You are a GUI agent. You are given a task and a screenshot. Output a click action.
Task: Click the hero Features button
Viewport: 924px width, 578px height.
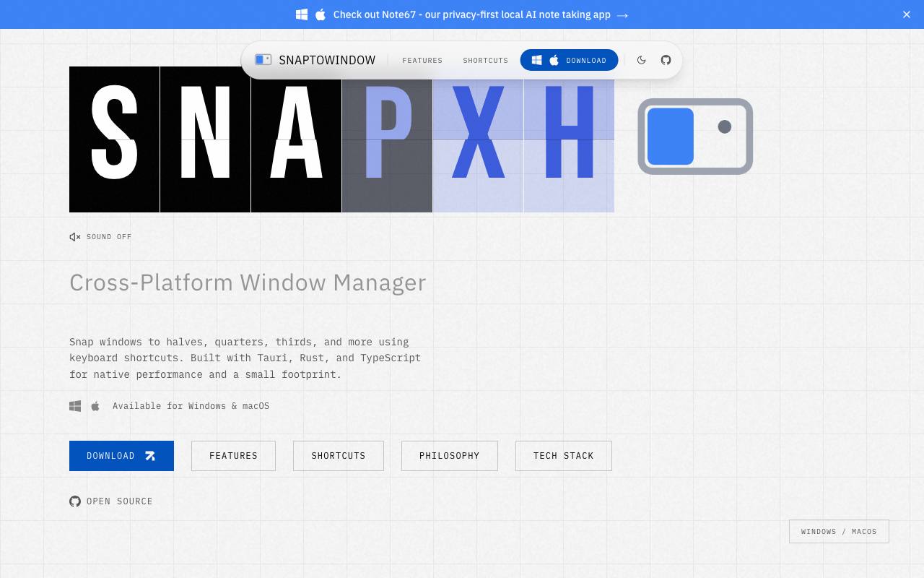pos(233,456)
